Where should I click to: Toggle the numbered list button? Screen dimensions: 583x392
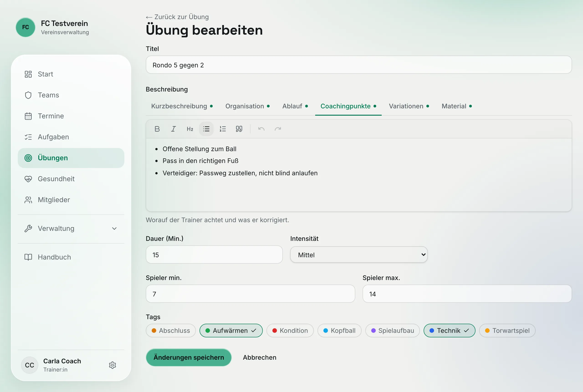tap(222, 129)
